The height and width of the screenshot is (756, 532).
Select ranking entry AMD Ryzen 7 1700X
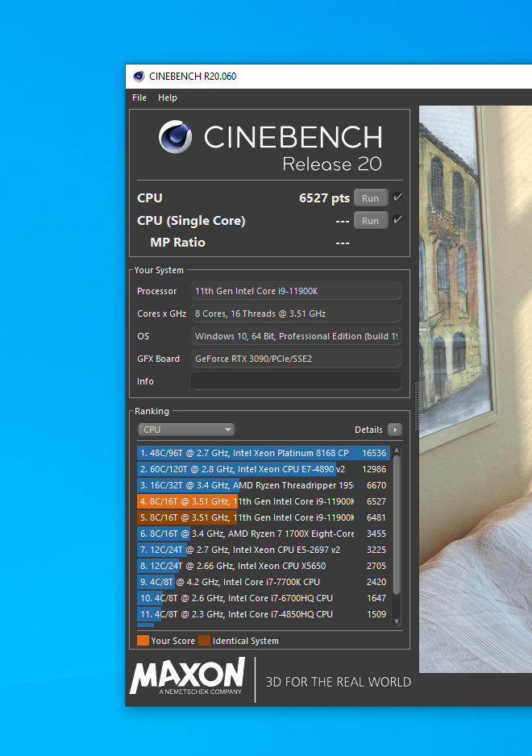tap(264, 534)
